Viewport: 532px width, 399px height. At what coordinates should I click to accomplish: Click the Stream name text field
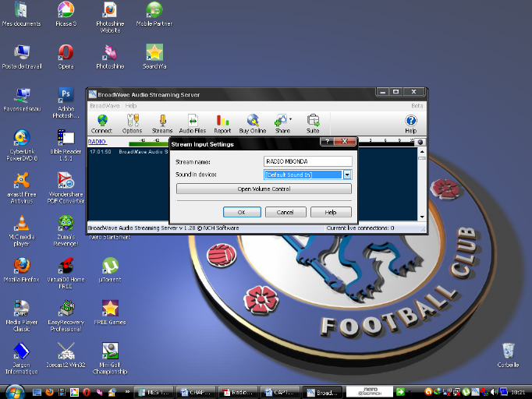[x=307, y=161]
